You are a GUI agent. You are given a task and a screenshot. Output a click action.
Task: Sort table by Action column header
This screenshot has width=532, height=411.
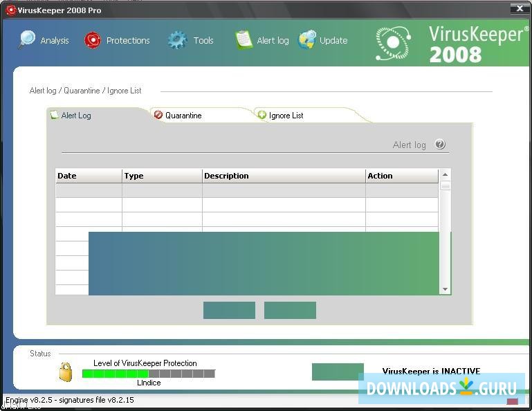(x=402, y=176)
